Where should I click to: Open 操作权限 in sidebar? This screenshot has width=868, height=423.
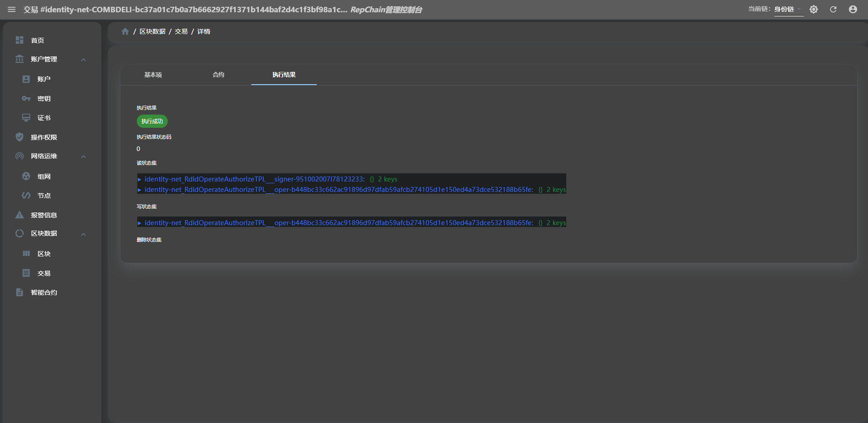click(44, 137)
